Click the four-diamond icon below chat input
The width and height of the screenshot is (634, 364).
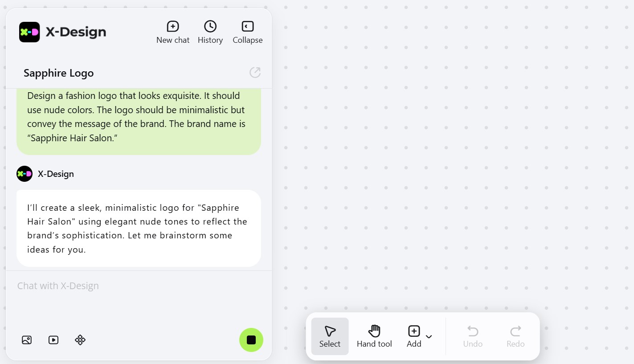pos(80,340)
